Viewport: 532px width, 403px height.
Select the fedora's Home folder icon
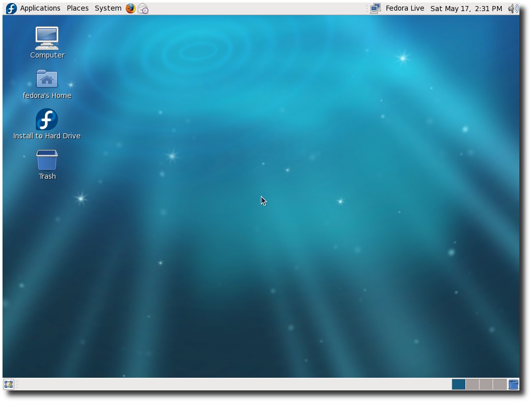click(47, 84)
